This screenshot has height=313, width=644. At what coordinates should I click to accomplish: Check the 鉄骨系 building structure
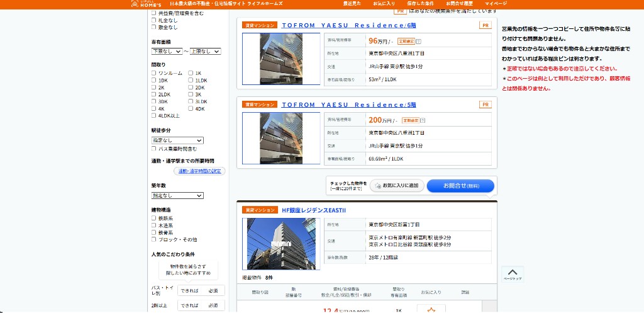(153, 232)
